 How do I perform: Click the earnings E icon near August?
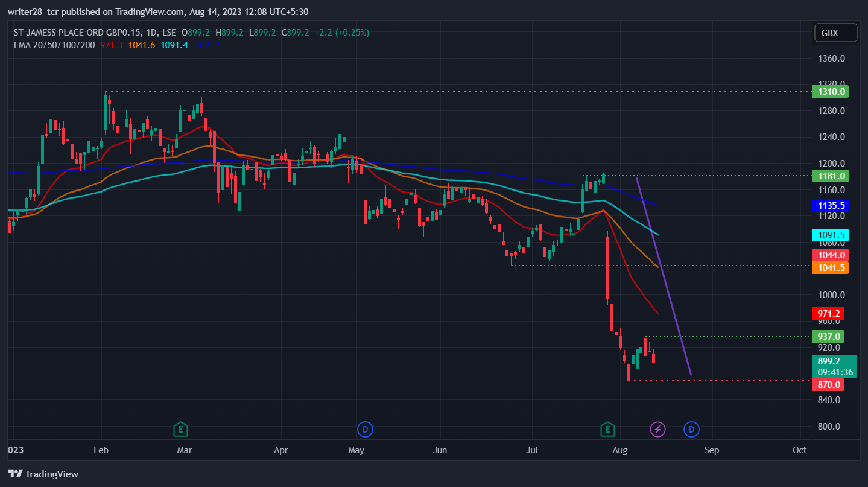[607, 430]
